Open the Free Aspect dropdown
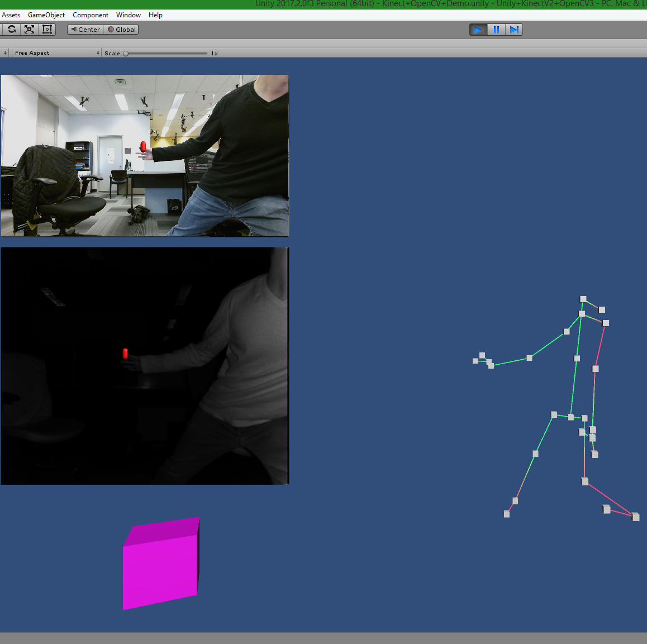 pyautogui.click(x=56, y=53)
